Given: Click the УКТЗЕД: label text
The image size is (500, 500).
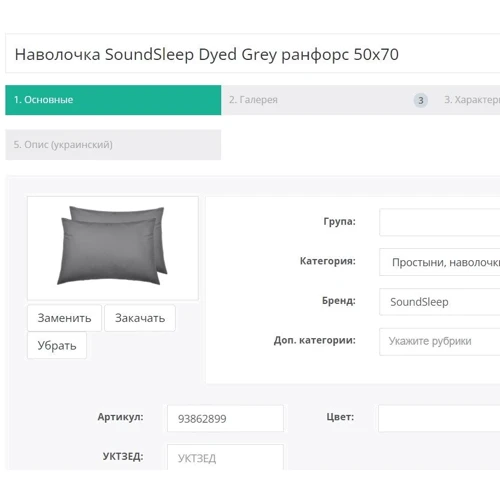Looking at the screenshot, I should pos(123,456).
